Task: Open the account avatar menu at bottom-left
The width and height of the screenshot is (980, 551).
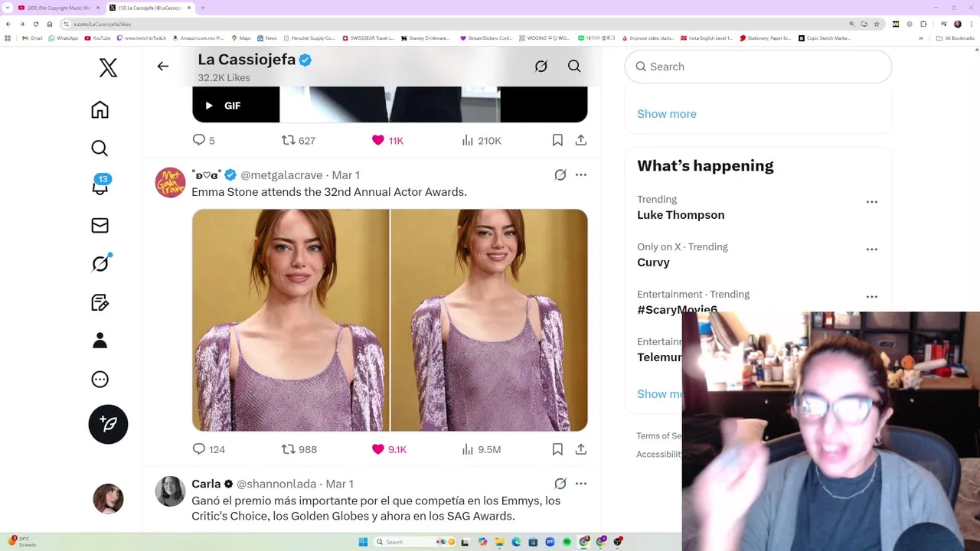Action: [108, 499]
